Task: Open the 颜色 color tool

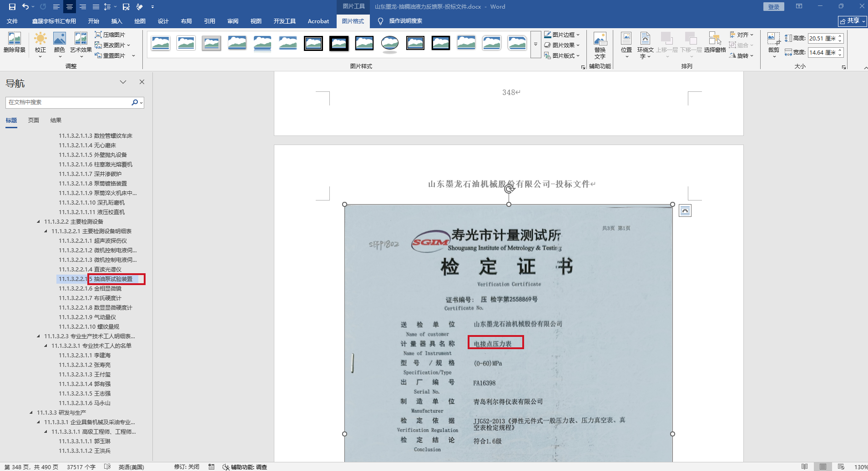Action: click(60, 45)
